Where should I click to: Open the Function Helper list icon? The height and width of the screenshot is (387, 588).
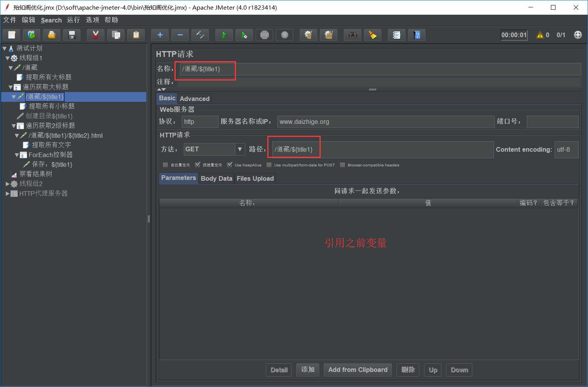coord(397,35)
